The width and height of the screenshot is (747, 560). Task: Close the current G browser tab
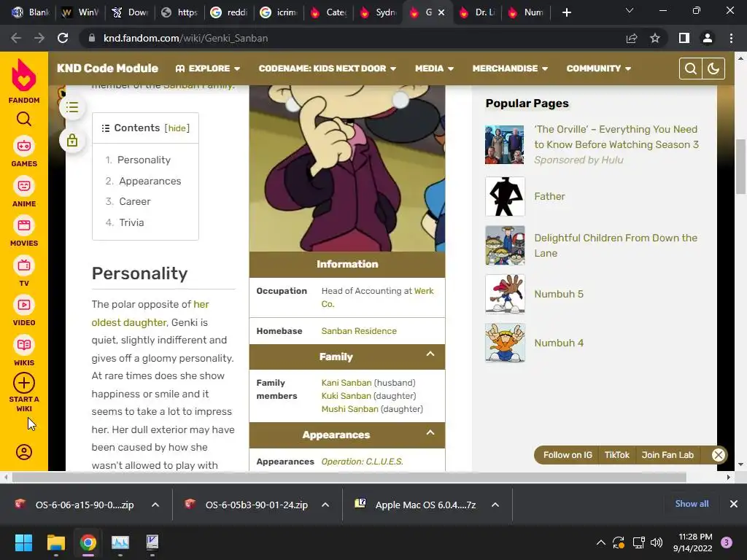(441, 12)
